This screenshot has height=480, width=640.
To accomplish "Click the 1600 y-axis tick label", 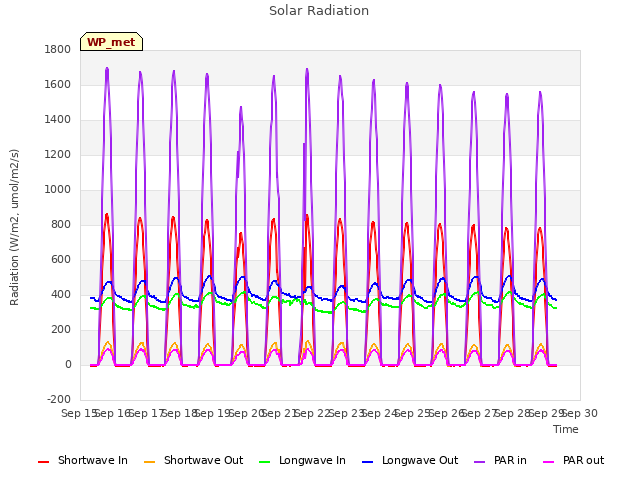I will tap(58, 84).
